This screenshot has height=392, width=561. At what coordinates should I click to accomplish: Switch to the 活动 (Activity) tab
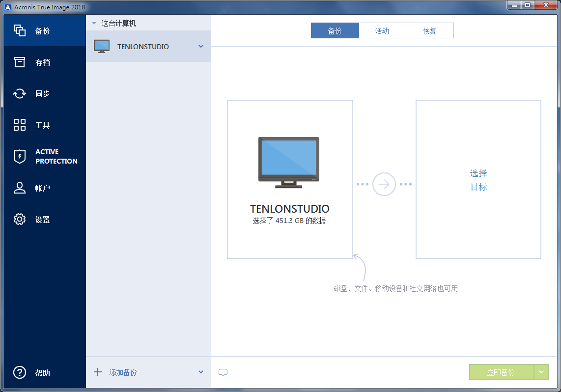tap(383, 30)
